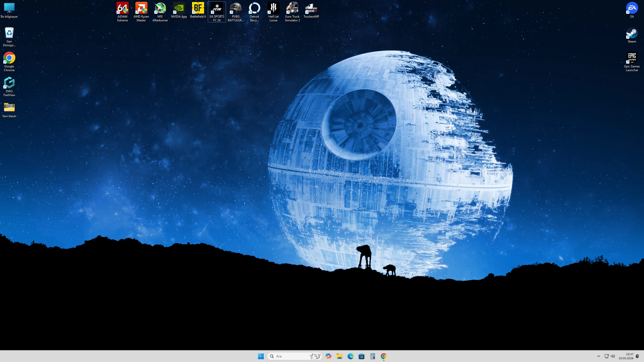Select the Bu bilgisayar desktop icon
Viewport: 644px width, 362px height.
click(9, 11)
